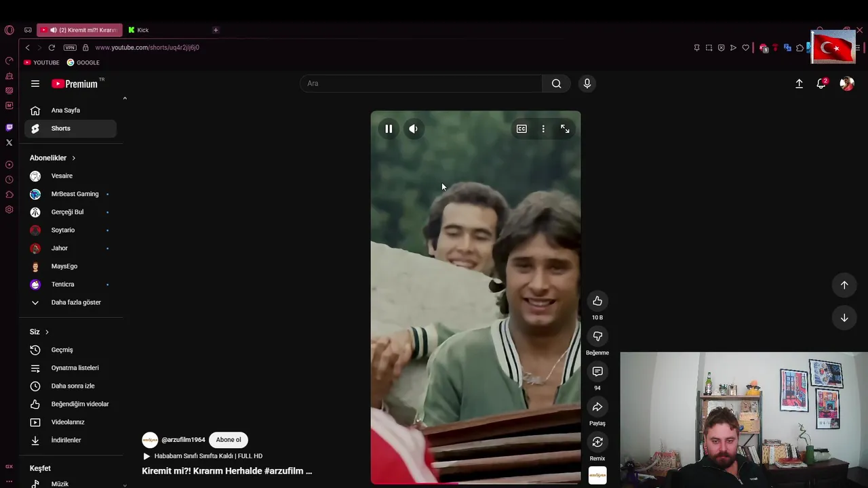The image size is (868, 488).
Task: Like this Short with thumbs up
Action: tap(597, 301)
